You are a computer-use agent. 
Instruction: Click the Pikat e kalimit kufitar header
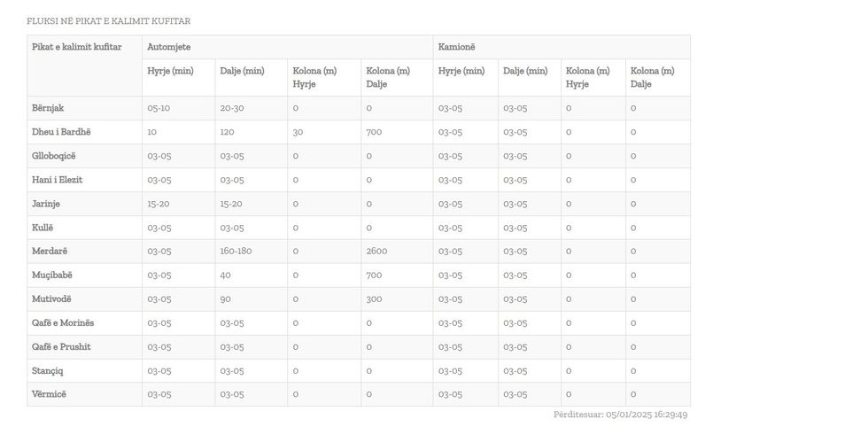click(76, 47)
